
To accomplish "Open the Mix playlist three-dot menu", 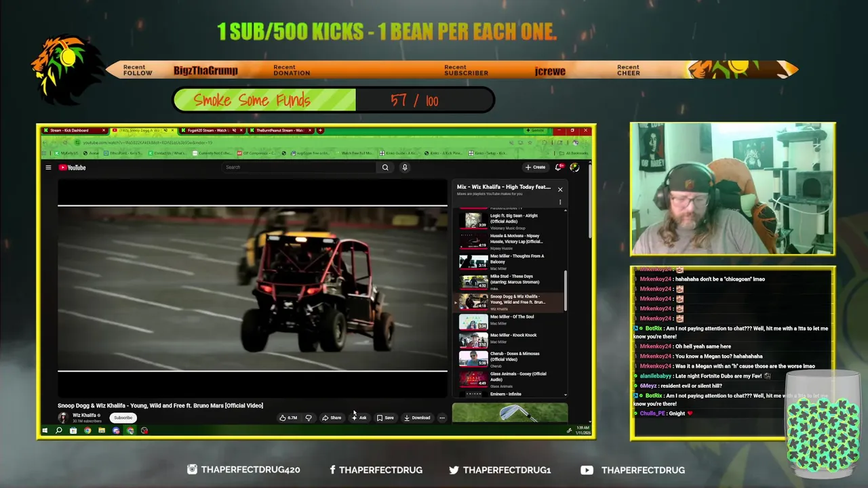I will pyautogui.click(x=560, y=202).
